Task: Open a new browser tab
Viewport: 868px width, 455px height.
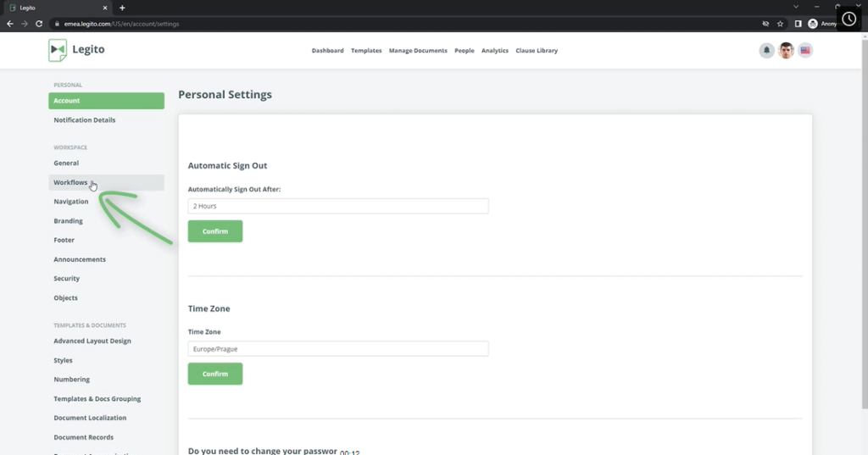Action: (x=122, y=8)
